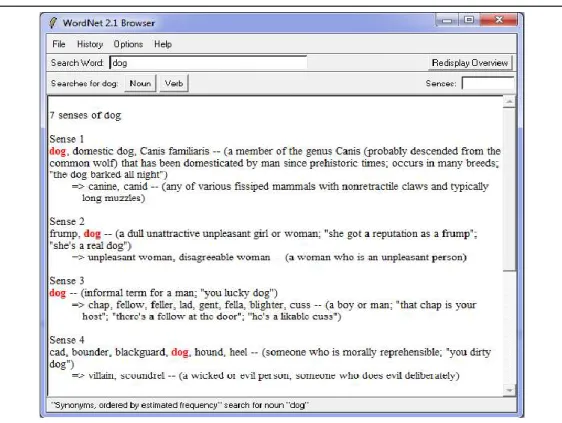Image resolution: width=562 pixels, height=423 pixels.
Task: Click red 'dog' in Sense 1 entry
Action: pyautogui.click(x=57, y=151)
